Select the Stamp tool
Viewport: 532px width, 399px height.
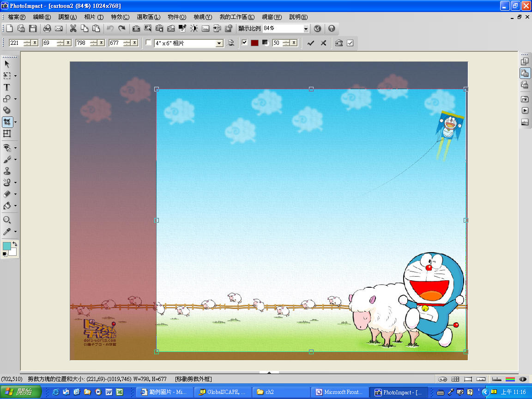[x=7, y=171]
